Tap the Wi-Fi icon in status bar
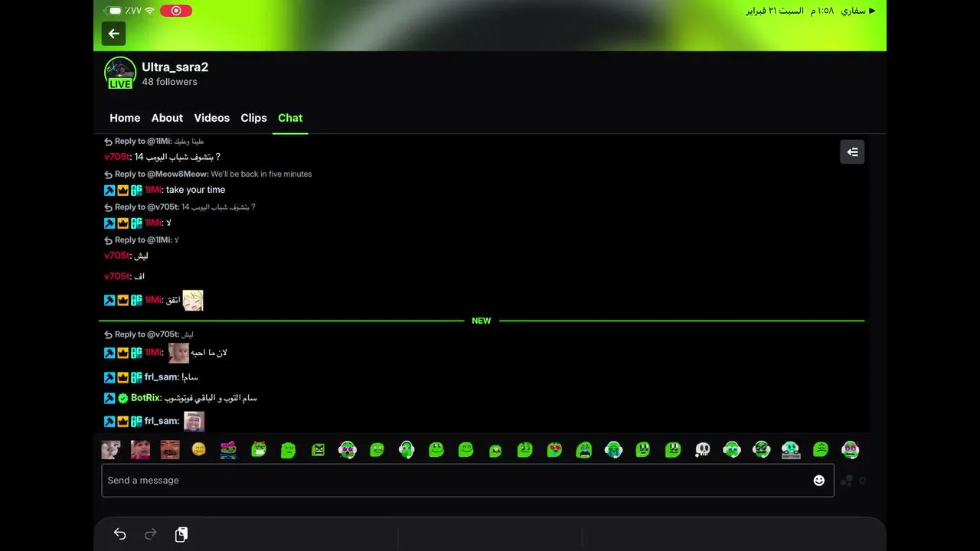Image resolution: width=980 pixels, height=551 pixels. [149, 11]
